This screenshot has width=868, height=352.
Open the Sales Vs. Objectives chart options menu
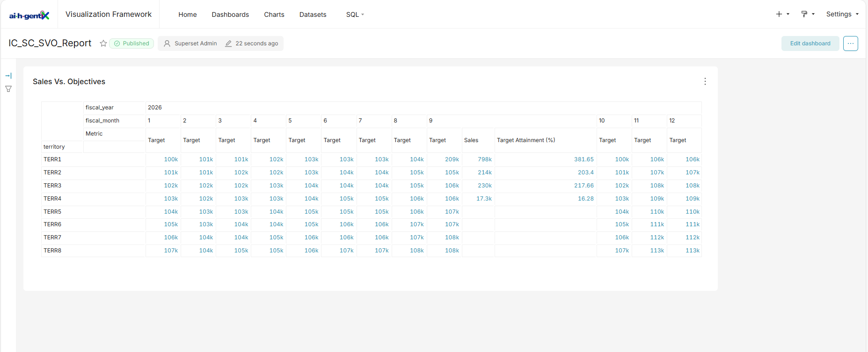[x=705, y=81]
